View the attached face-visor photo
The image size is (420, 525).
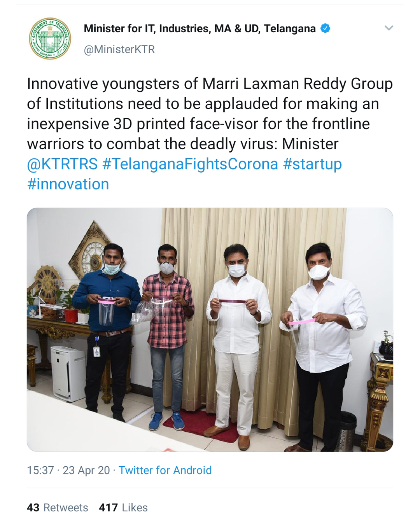[210, 329]
